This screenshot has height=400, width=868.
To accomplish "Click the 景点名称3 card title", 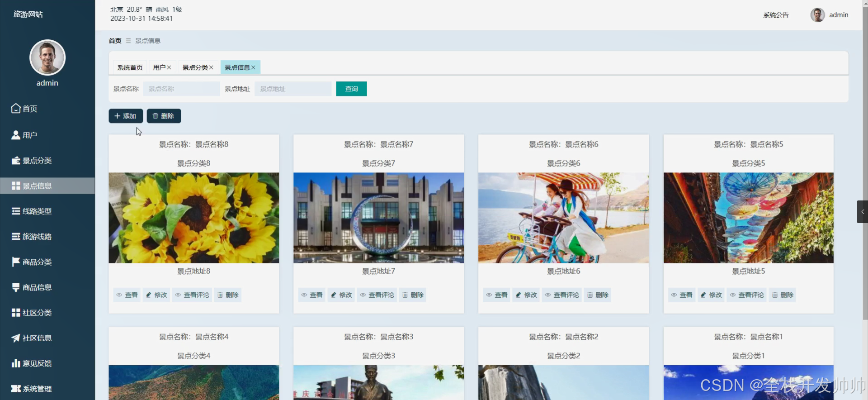I will [x=378, y=337].
